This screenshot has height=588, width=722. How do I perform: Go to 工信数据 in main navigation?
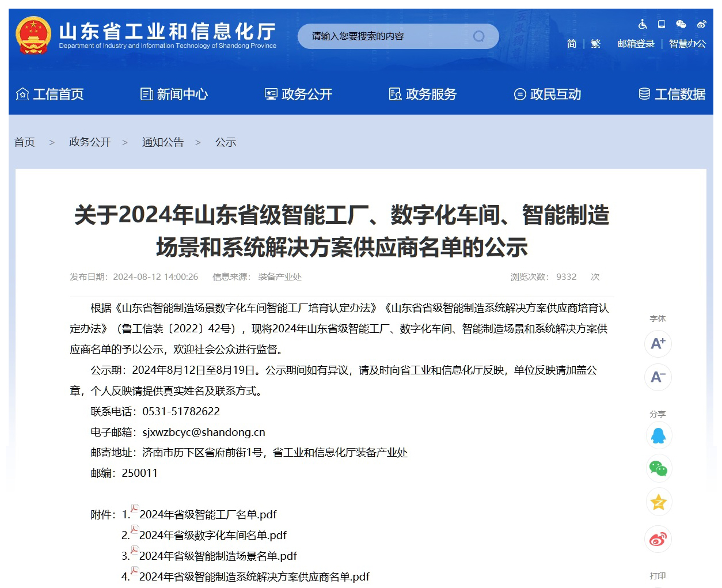672,94
